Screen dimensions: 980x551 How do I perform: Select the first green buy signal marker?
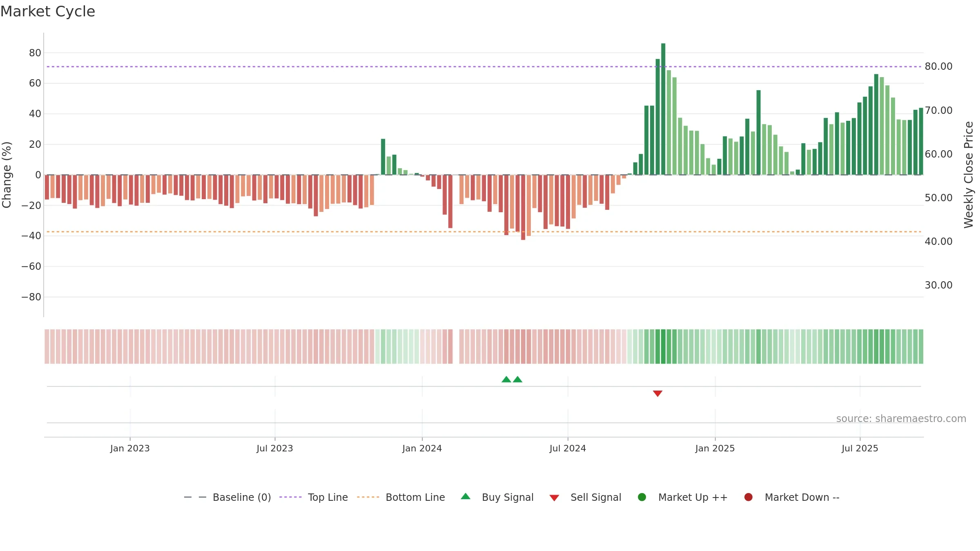coord(506,379)
